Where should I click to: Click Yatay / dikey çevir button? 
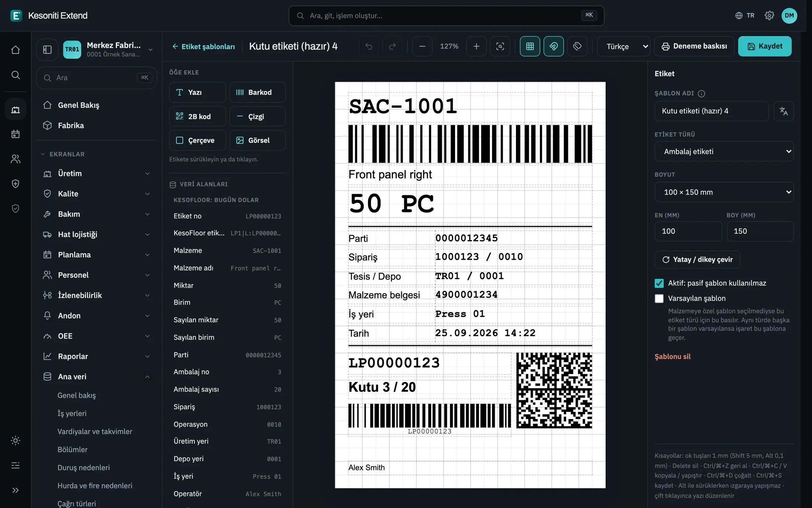(x=697, y=260)
